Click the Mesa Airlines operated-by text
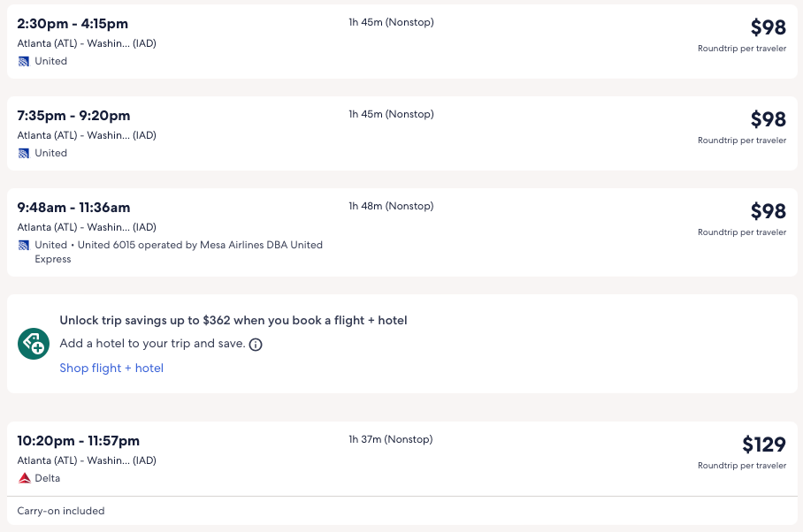803x532 pixels. point(200,245)
